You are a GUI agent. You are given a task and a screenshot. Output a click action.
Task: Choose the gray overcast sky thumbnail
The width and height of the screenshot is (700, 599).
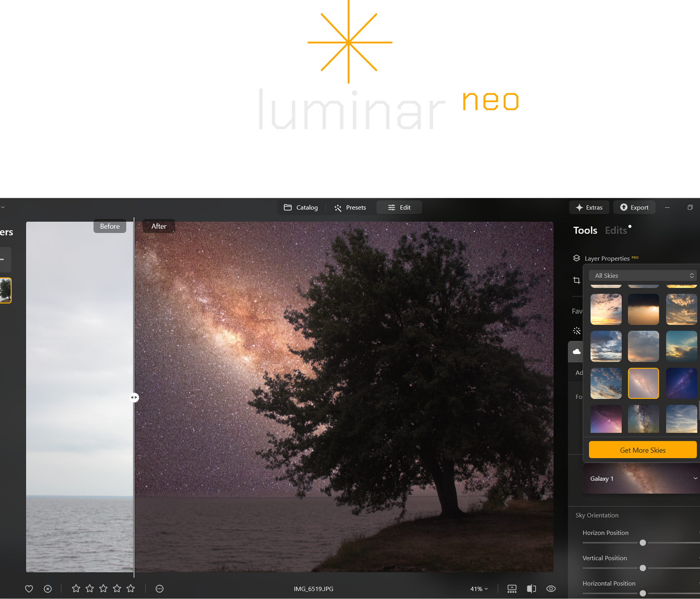(x=643, y=346)
